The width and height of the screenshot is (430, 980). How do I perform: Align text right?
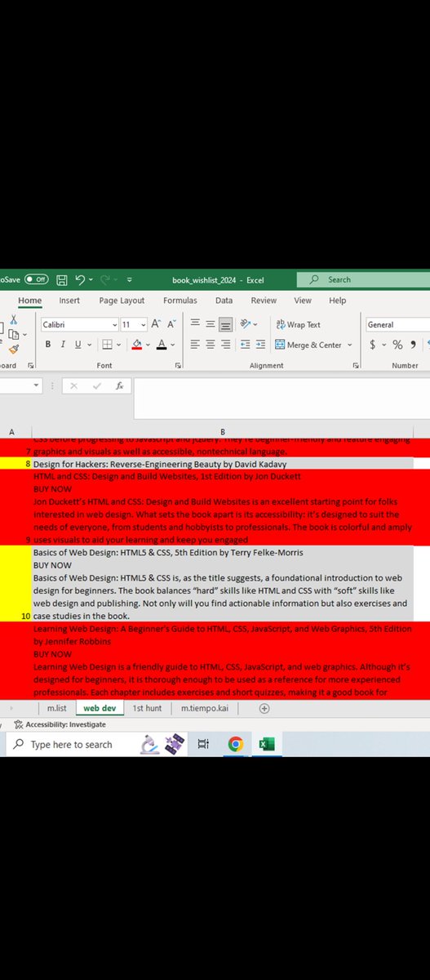(x=225, y=345)
